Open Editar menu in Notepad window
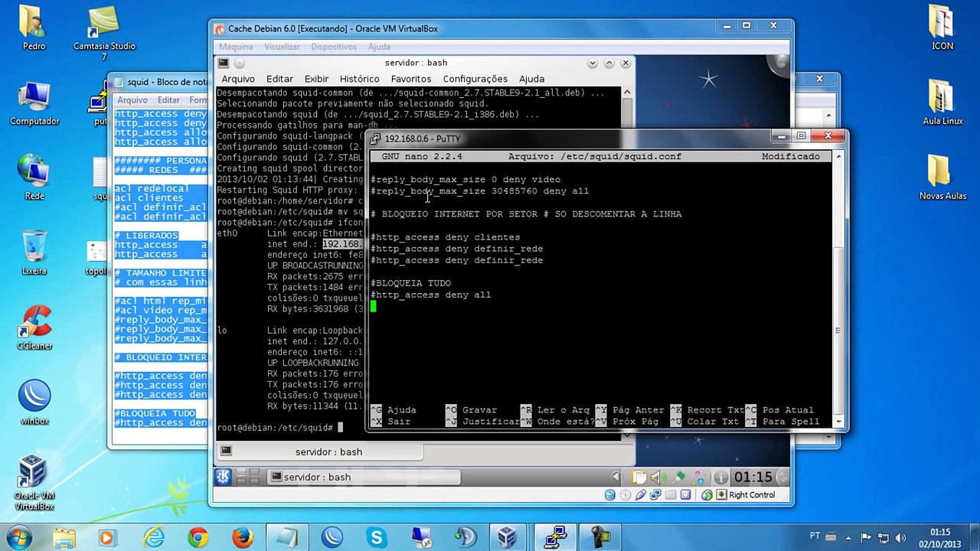Image resolution: width=980 pixels, height=551 pixels. tap(168, 100)
